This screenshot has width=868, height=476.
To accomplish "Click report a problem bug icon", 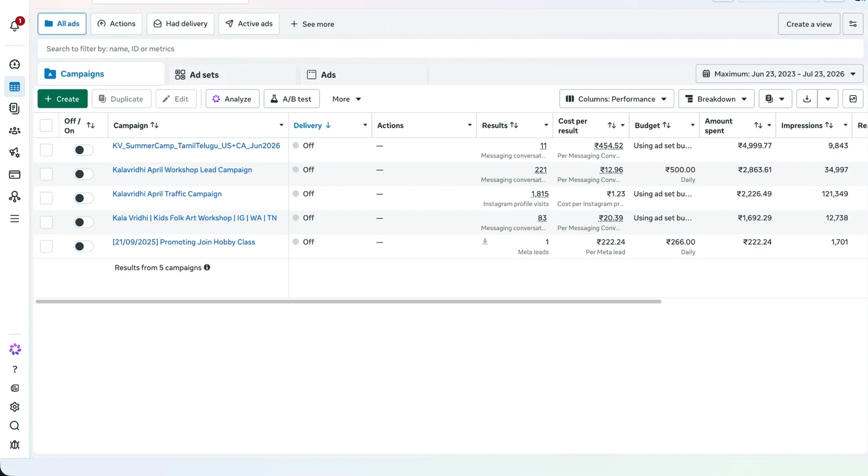I will [15, 445].
